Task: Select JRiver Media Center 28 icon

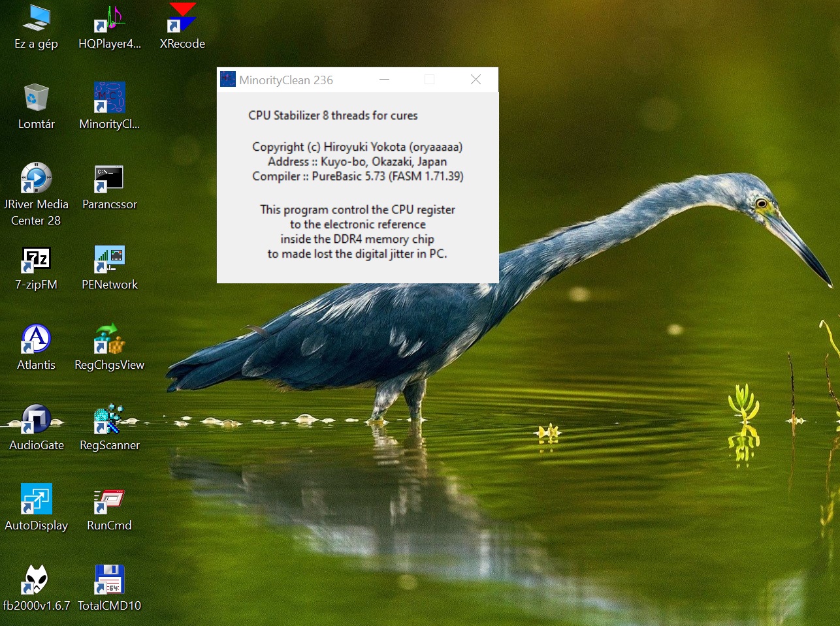Action: point(36,178)
